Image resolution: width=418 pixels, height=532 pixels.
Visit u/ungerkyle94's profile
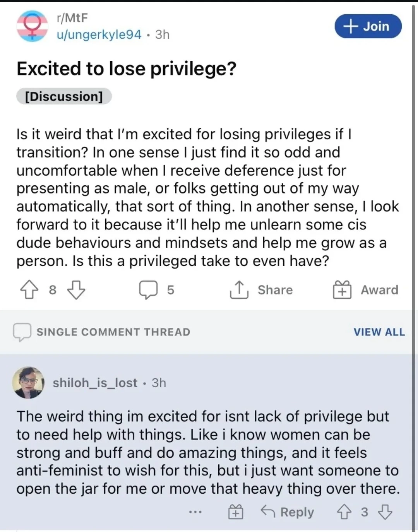[99, 35]
